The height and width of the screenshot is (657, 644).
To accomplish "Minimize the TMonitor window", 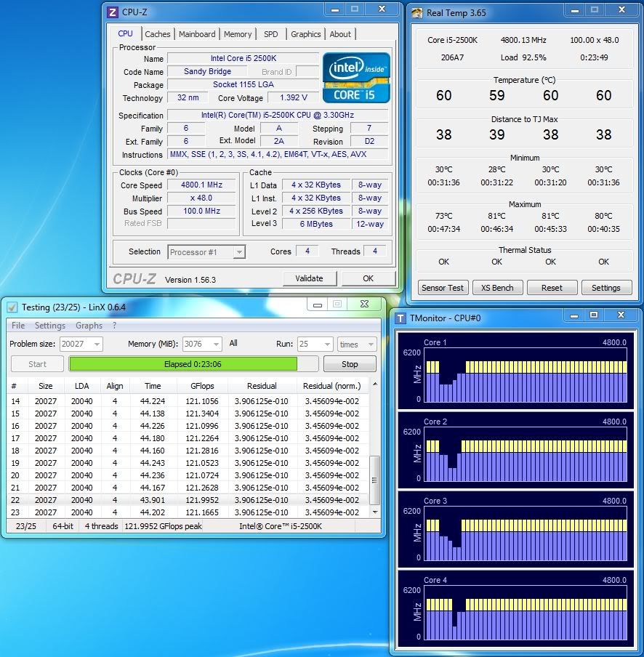I will [x=574, y=315].
